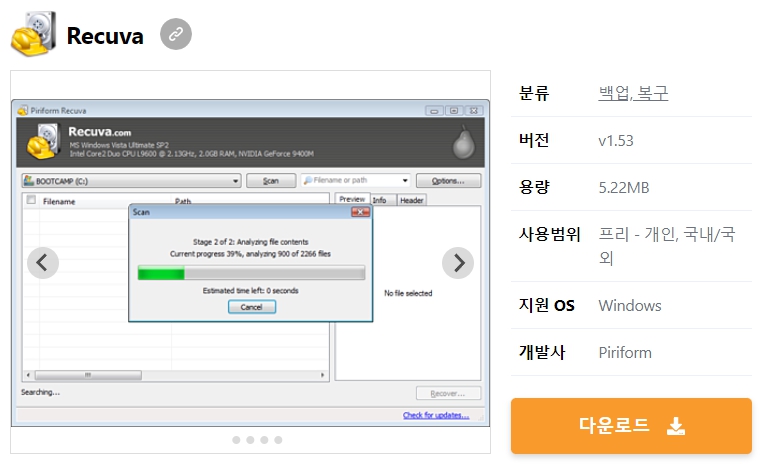This screenshot has width=760, height=471.
Task: Click the Options... button
Action: pos(448,181)
